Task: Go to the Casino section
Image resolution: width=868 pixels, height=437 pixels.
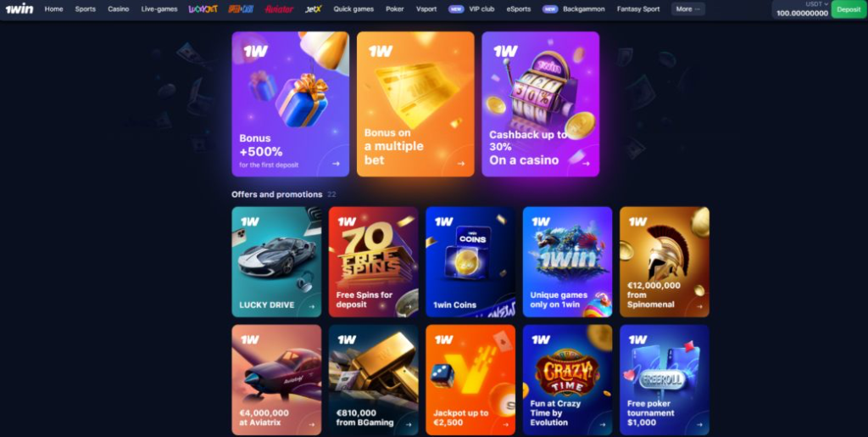Action: [119, 8]
